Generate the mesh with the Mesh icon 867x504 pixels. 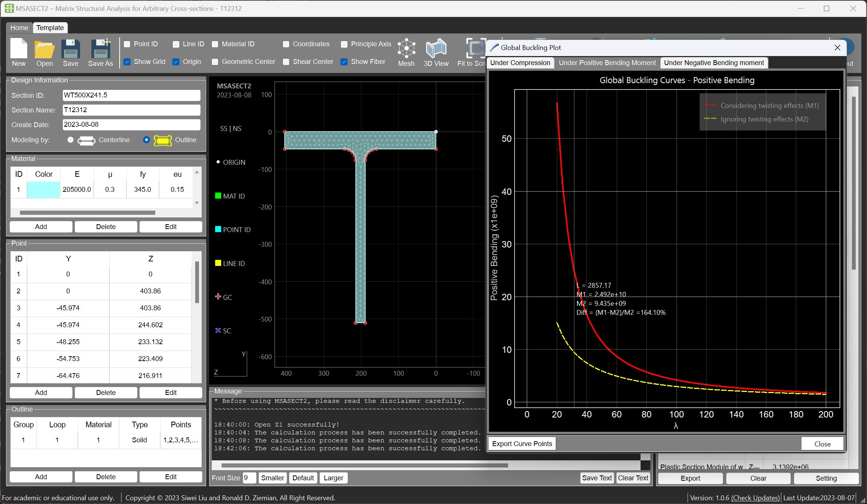tap(406, 48)
